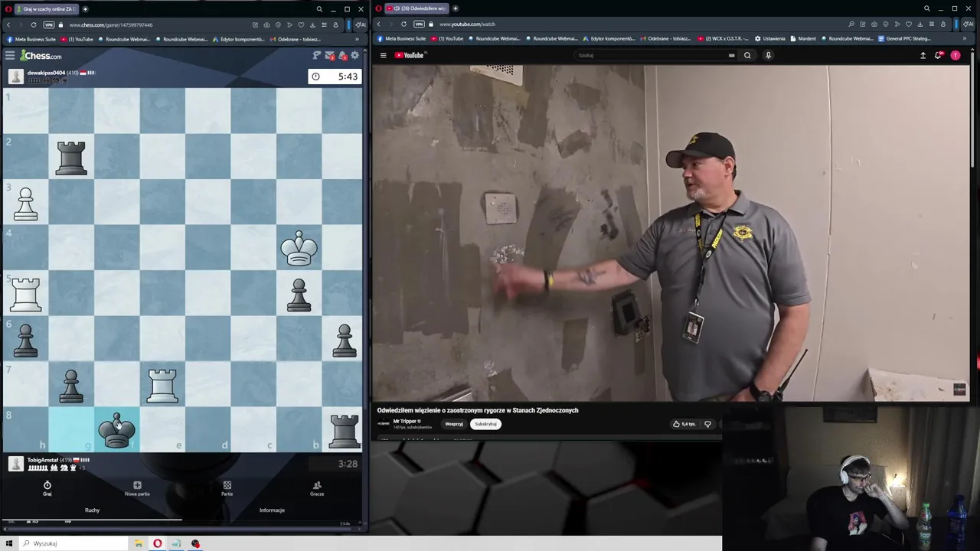
Task: Click the Subskrybuj button
Action: click(x=485, y=424)
